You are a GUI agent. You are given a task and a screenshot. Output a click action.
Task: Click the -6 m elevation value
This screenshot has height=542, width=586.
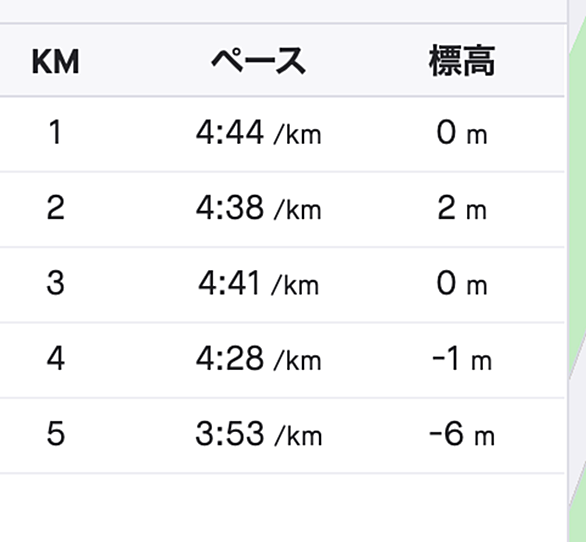[x=462, y=434]
